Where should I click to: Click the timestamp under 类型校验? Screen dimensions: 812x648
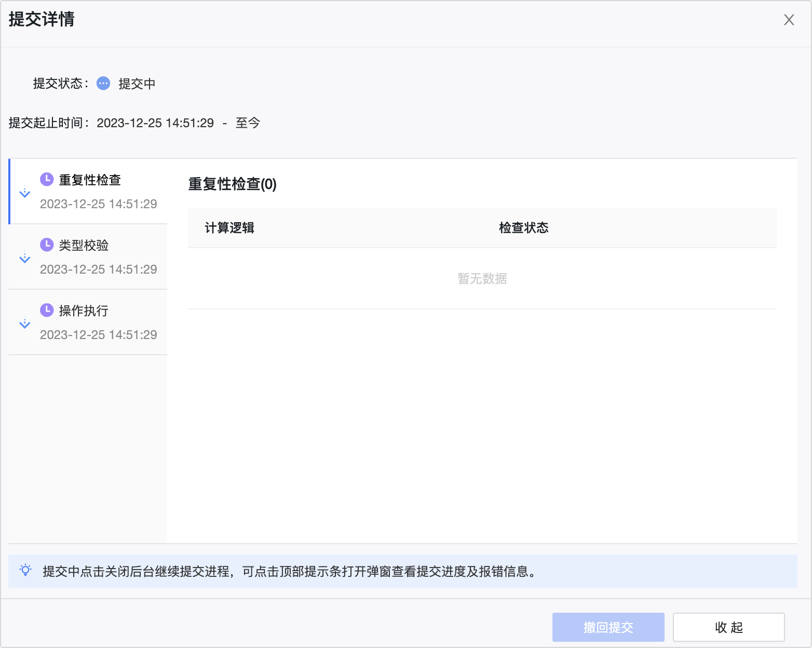[99, 269]
